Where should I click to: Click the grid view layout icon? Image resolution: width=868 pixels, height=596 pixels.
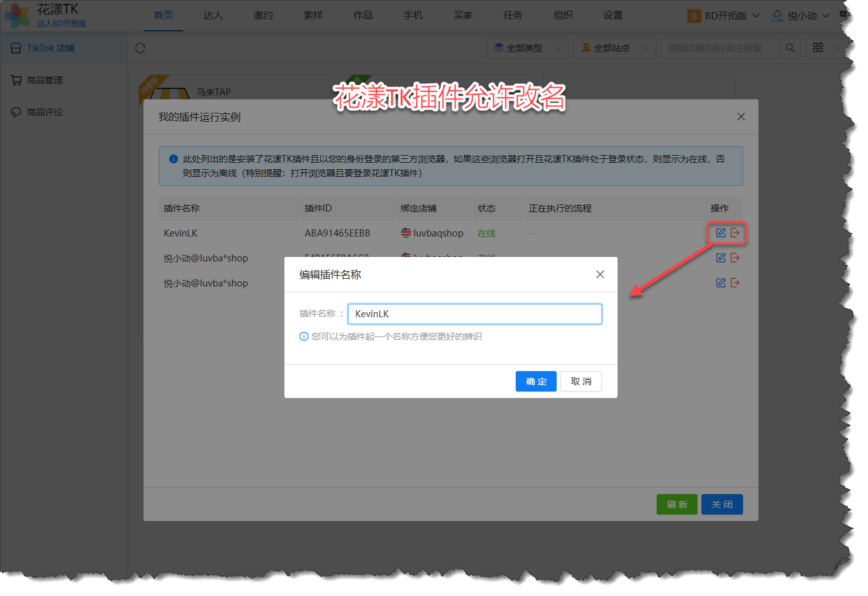[818, 48]
